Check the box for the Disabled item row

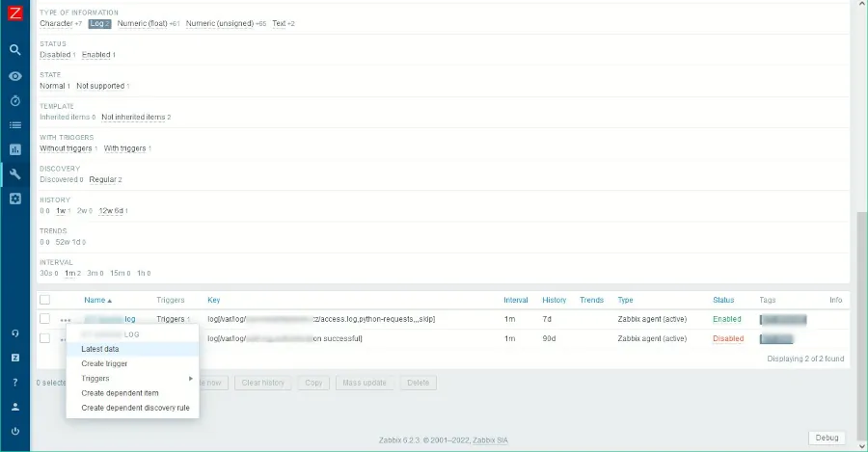pos(44,338)
